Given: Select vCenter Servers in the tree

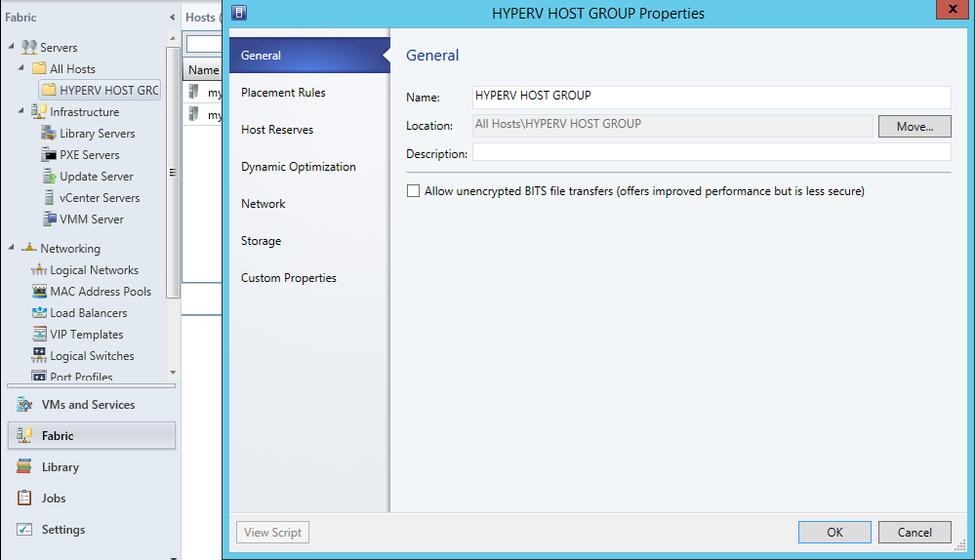Looking at the screenshot, I should tap(100, 198).
